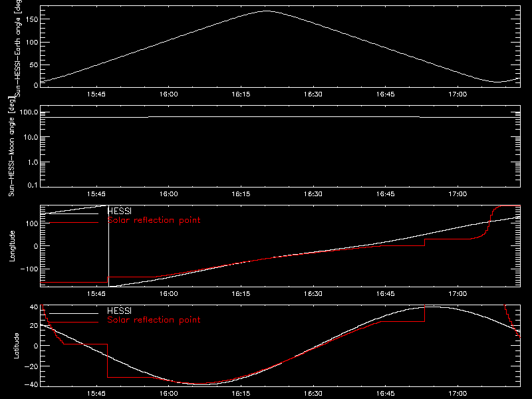Pick 16:30 label under the Moon angle plot

[x=313, y=194]
